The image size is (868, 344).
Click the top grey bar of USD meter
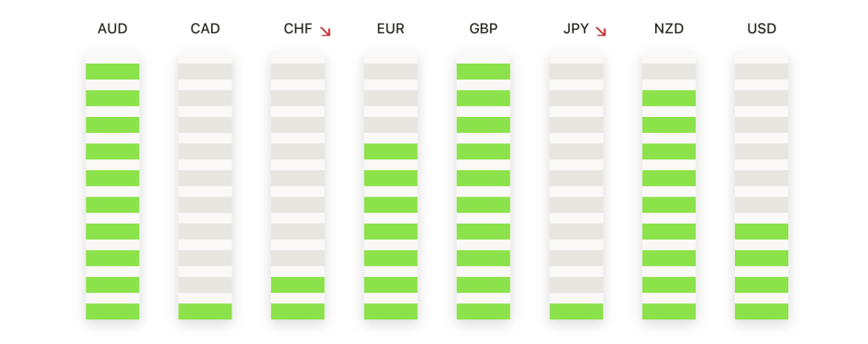(762, 71)
